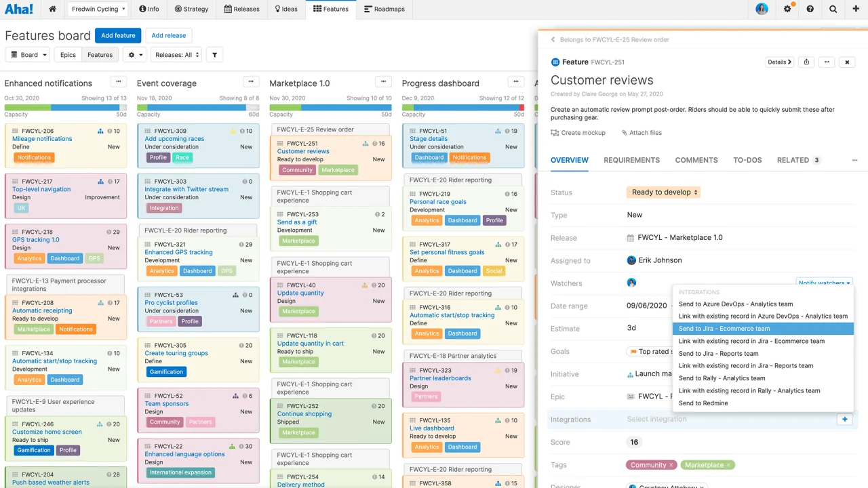The height and width of the screenshot is (488, 868).
Task: Add integration with the plus icon
Action: (x=845, y=420)
